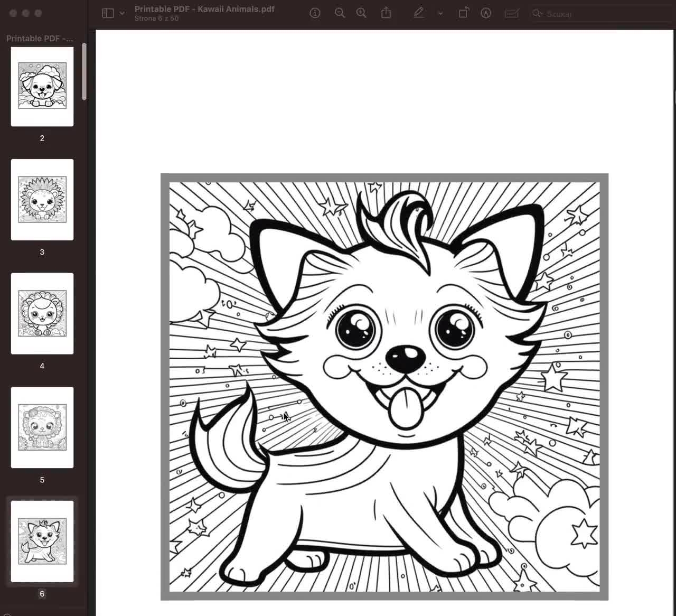The height and width of the screenshot is (616, 676).
Task: Select page 2 thumbnail
Action: point(42,87)
